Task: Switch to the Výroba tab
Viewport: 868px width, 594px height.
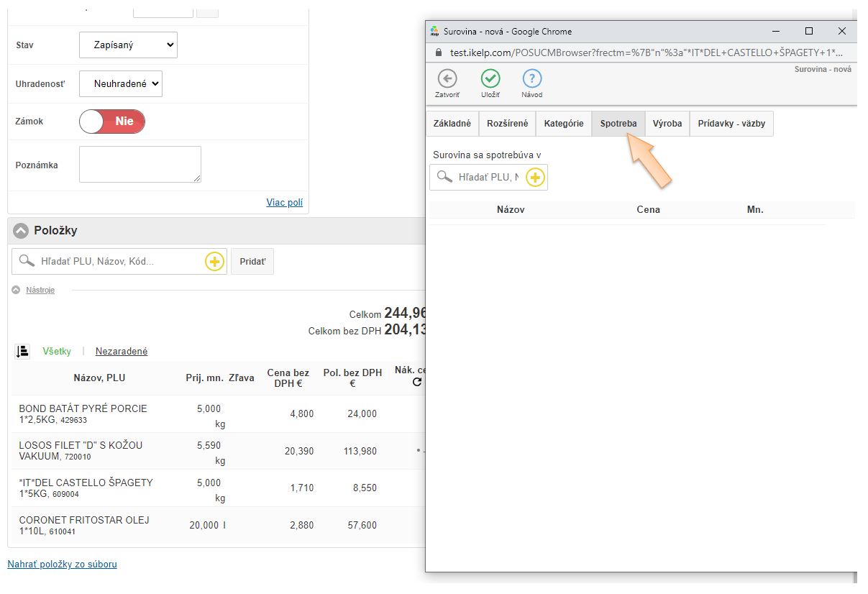Action: 667,124
